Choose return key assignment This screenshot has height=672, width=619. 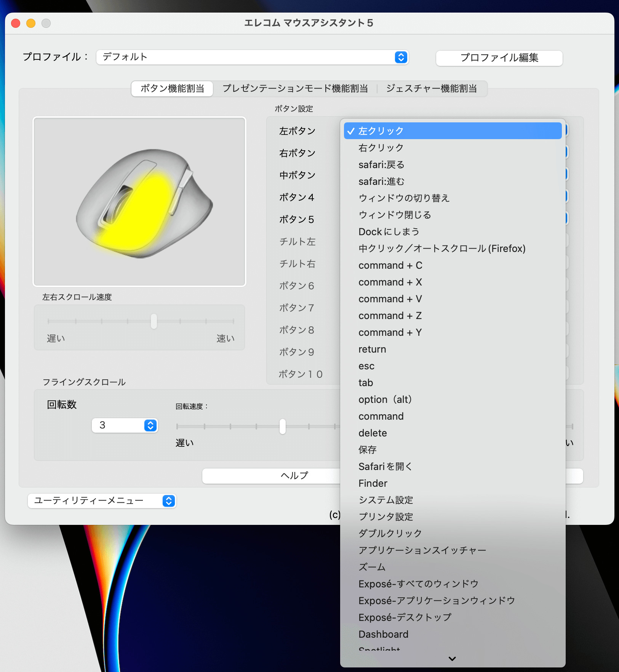[453, 349]
